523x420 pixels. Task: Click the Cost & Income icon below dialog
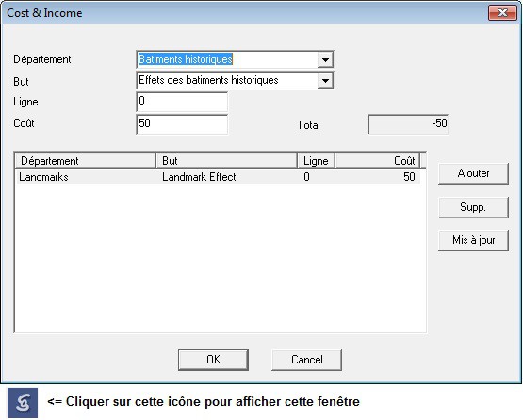tap(23, 403)
